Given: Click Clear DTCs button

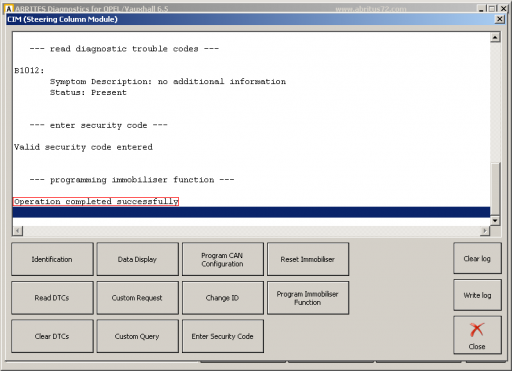Looking at the screenshot, I should coord(52,336).
